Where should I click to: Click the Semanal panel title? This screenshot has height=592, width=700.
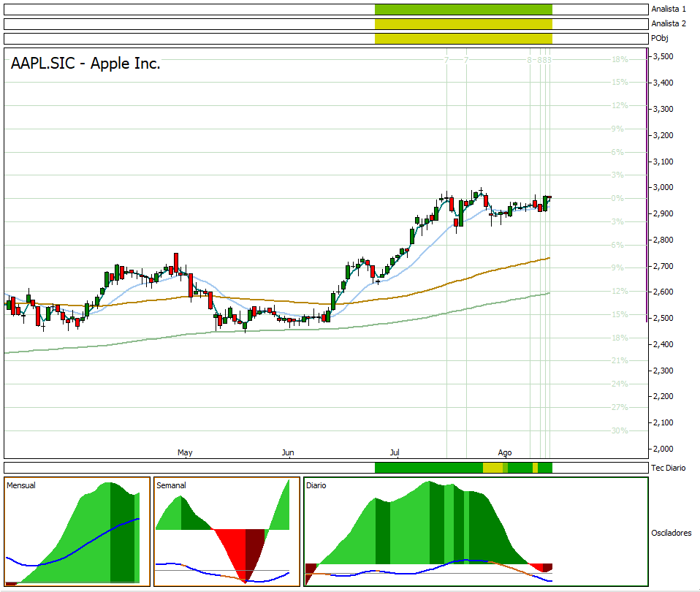click(x=171, y=485)
